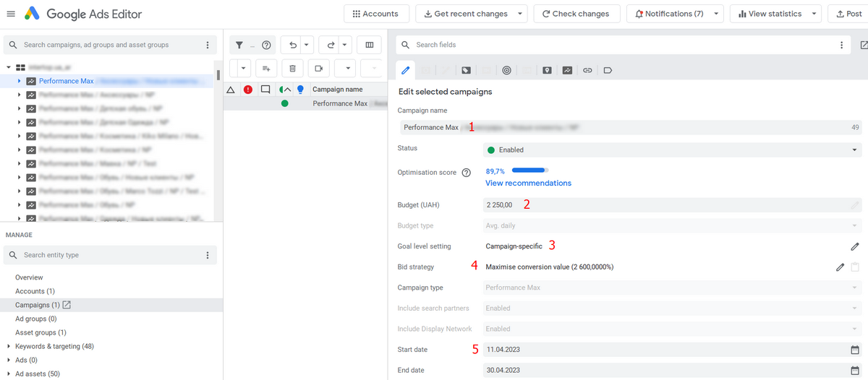
Task: Open View recommendations link
Action: pyautogui.click(x=528, y=183)
